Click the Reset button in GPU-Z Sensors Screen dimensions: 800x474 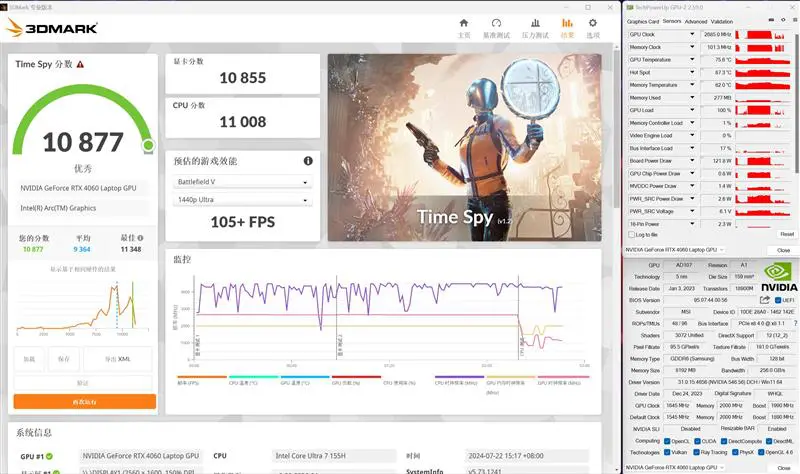point(787,234)
